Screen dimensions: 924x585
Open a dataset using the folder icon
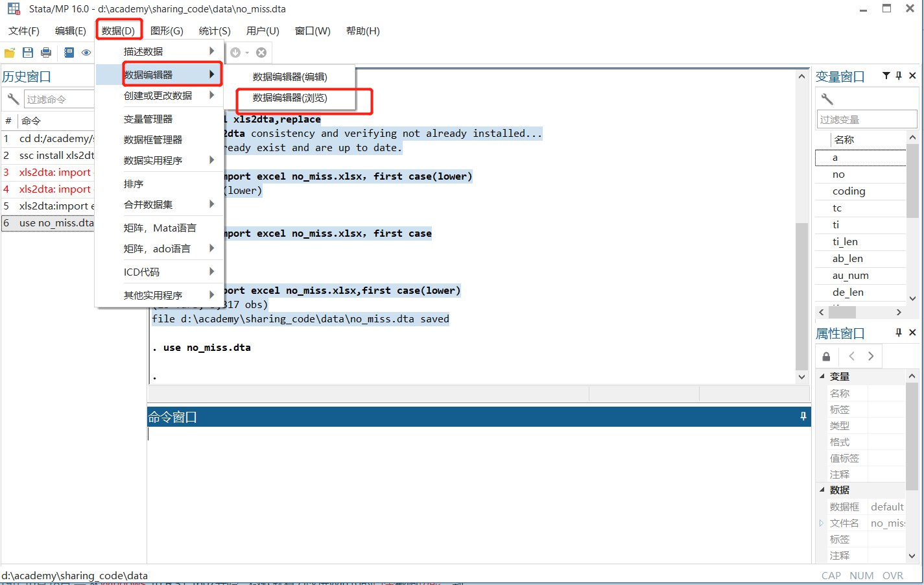pos(9,53)
